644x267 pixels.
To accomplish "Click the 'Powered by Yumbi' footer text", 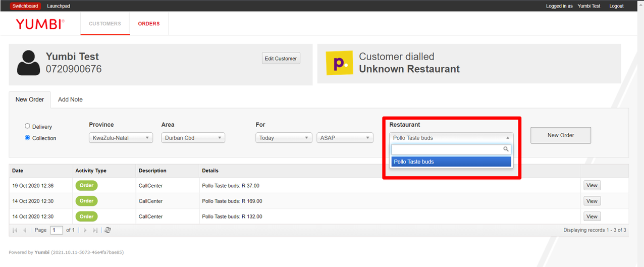I will 29,252.
